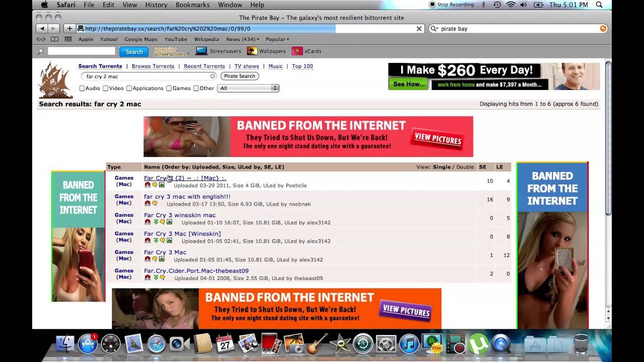Click the magnet link icon for Far Cry (2) [Mac]
Screen dimensions: 644x362
147,185
